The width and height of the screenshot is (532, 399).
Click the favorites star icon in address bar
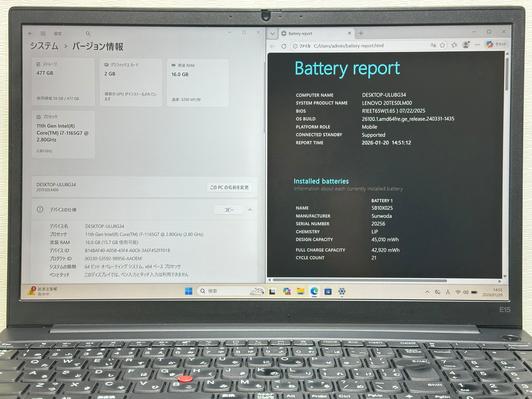[442, 45]
